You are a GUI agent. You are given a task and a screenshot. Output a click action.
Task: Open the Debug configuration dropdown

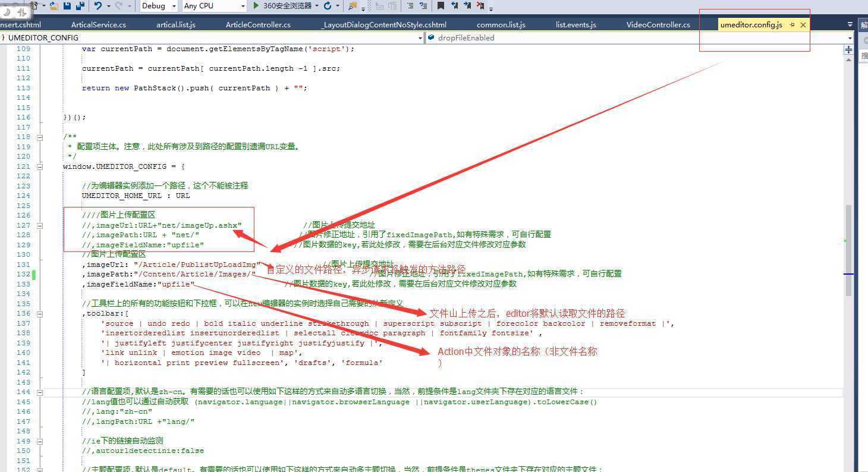point(159,5)
